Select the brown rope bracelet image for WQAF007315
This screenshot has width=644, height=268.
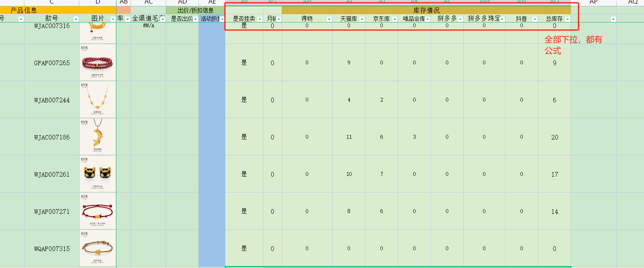[97, 248]
